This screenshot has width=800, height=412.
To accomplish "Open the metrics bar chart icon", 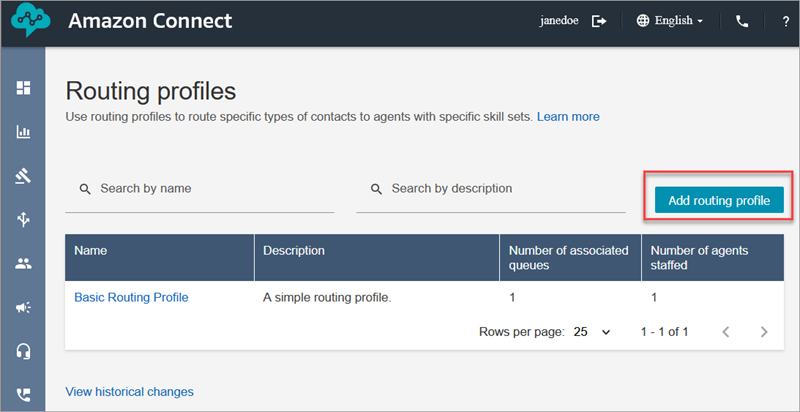I will click(x=24, y=132).
